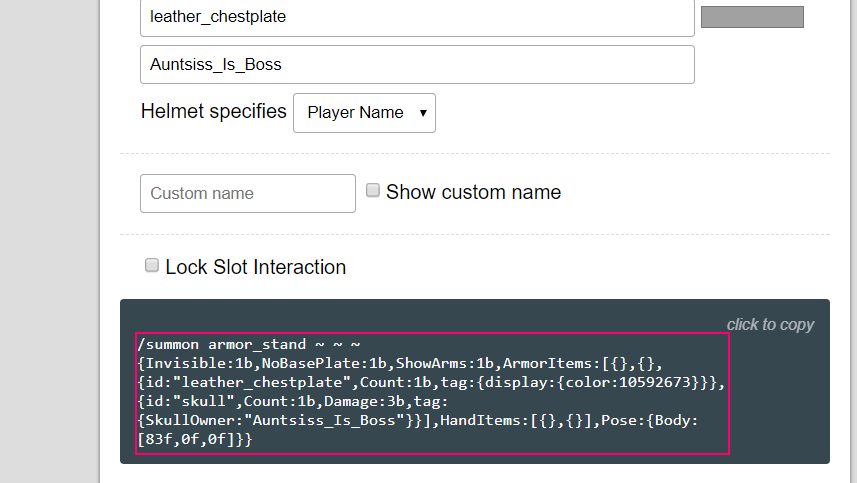This screenshot has width=857, height=483.
Task: Click the 'Show custom name' label text
Action: coord(473,192)
